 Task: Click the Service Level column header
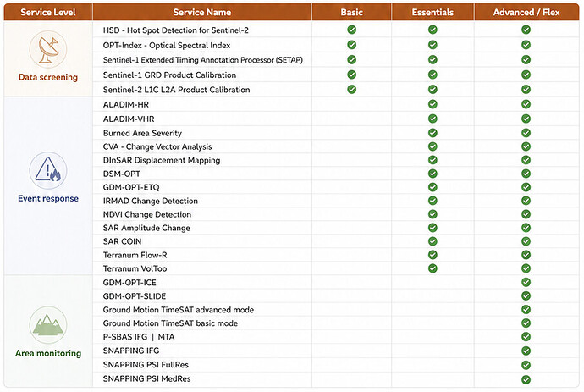tap(48, 13)
